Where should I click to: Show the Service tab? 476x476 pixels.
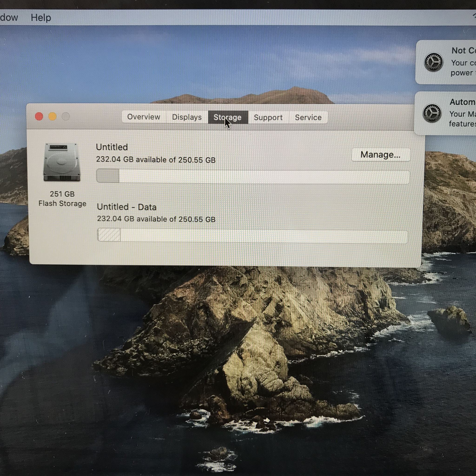(308, 118)
